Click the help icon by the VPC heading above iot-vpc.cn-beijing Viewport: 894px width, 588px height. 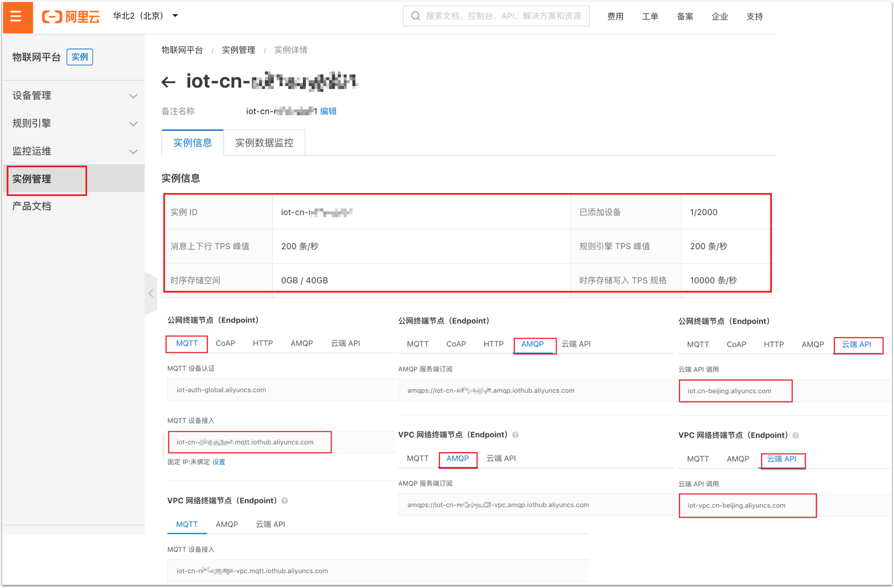click(796, 435)
